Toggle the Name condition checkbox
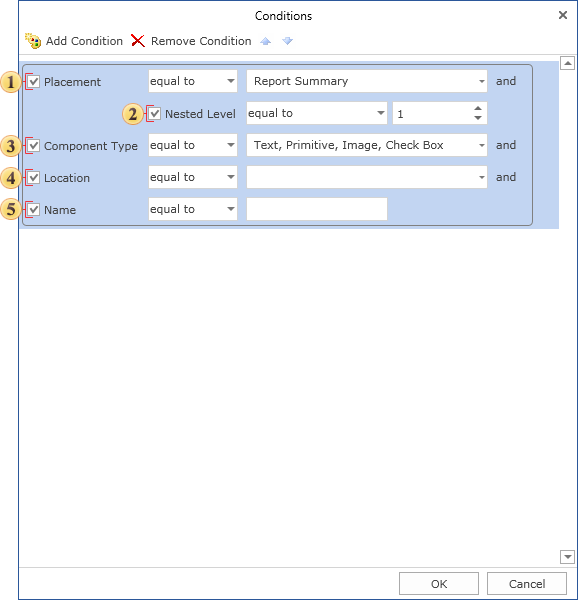Image resolution: width=578 pixels, height=600 pixels. (x=34, y=210)
